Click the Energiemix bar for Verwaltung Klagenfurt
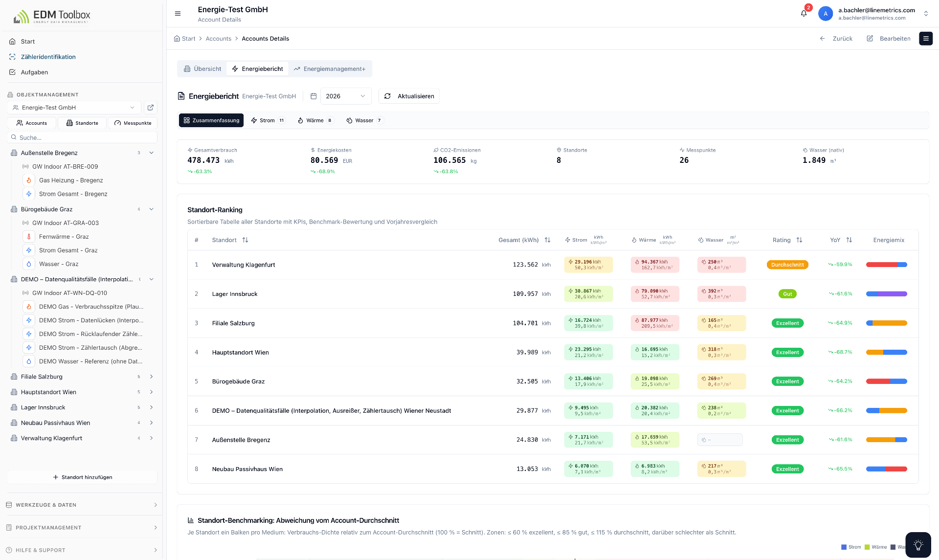 coord(886,265)
